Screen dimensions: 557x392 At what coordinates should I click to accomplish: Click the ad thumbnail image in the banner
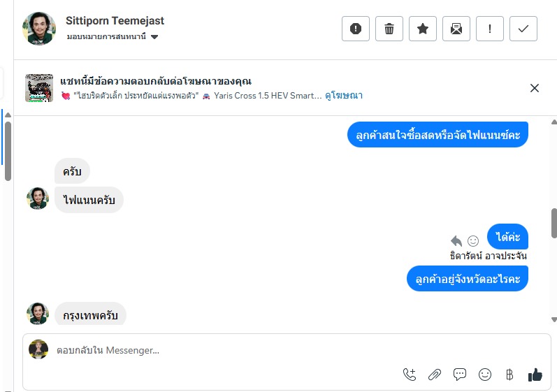coord(40,88)
